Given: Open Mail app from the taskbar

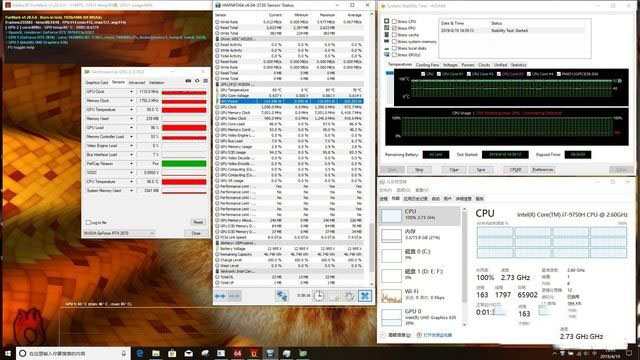Looking at the screenshot, I should tap(189, 353).
